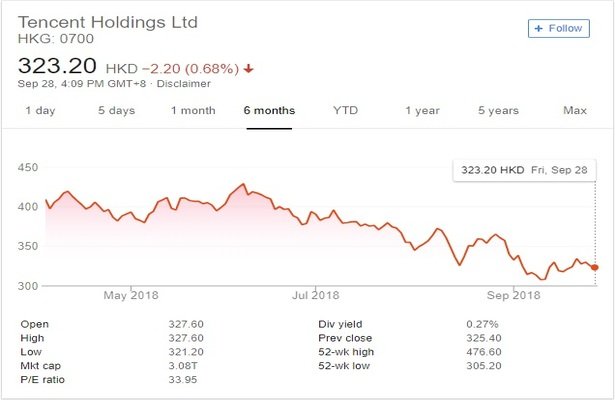Open the 5 years view
This screenshot has width=615, height=400.
click(498, 110)
